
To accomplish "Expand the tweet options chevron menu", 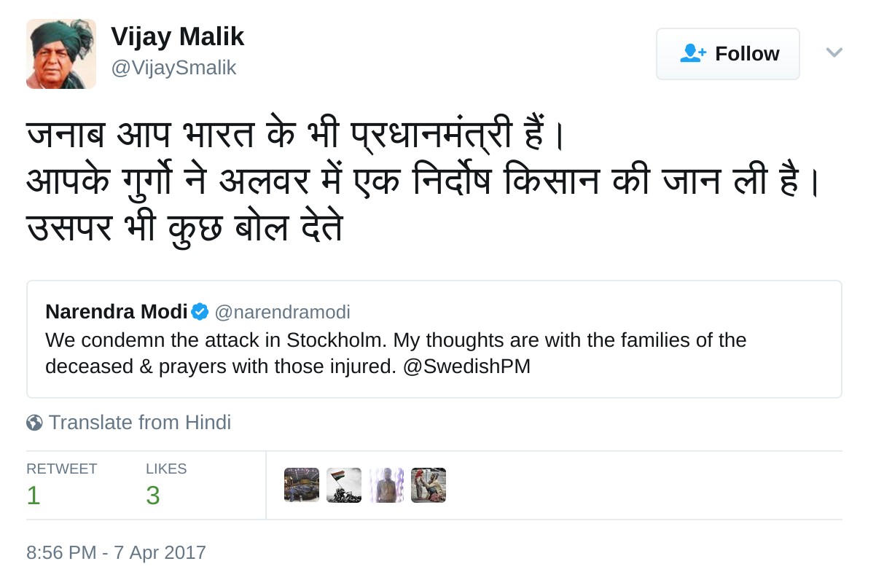I will (x=834, y=52).
